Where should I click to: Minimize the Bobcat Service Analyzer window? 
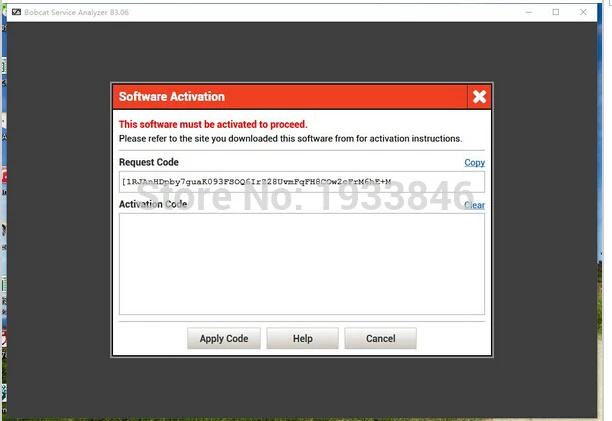pos(529,12)
